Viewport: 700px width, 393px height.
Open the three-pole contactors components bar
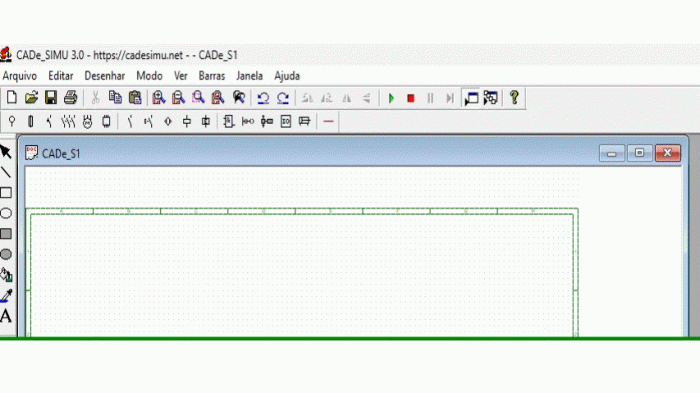point(68,121)
